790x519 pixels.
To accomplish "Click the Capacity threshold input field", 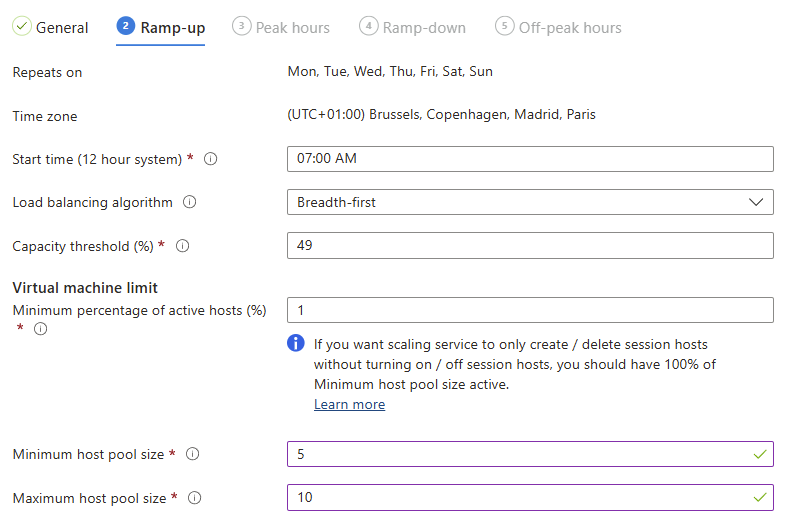I will [530, 245].
